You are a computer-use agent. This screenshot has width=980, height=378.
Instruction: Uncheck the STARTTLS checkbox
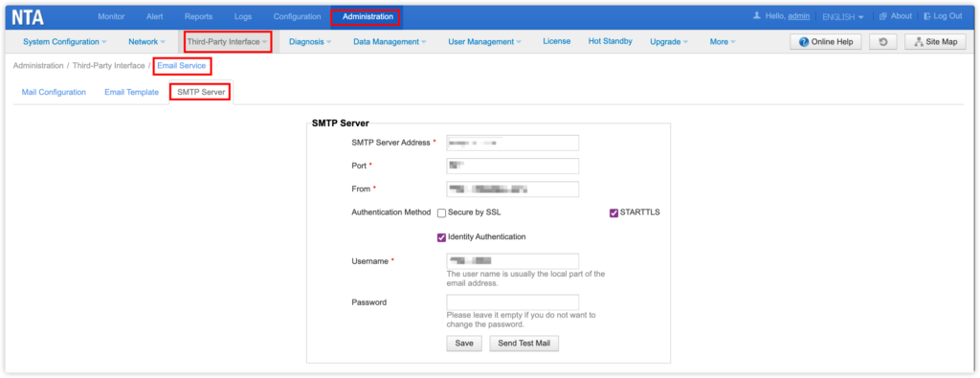(x=613, y=213)
